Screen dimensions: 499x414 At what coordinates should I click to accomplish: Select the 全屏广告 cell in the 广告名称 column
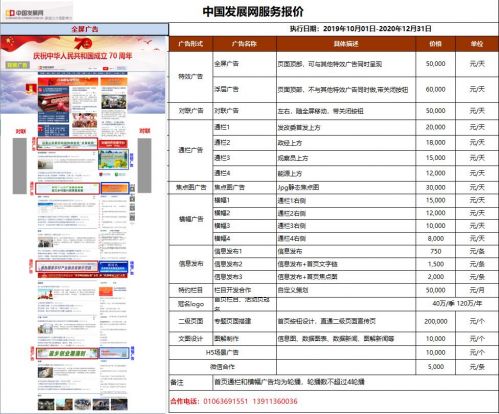coord(244,64)
